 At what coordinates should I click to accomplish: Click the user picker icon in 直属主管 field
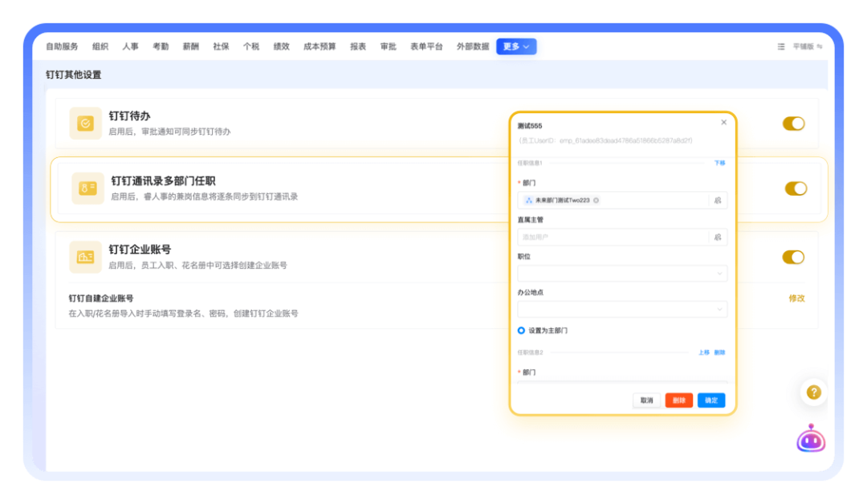[x=718, y=238]
